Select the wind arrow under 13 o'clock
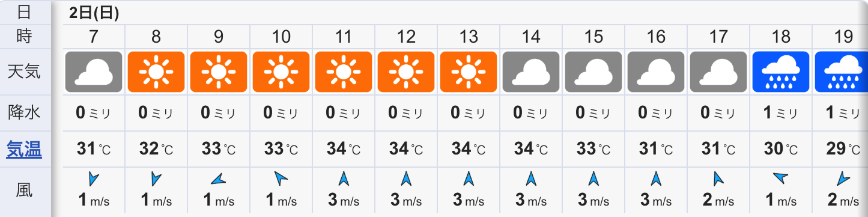The width and height of the screenshot is (868, 217). pyautogui.click(x=469, y=178)
